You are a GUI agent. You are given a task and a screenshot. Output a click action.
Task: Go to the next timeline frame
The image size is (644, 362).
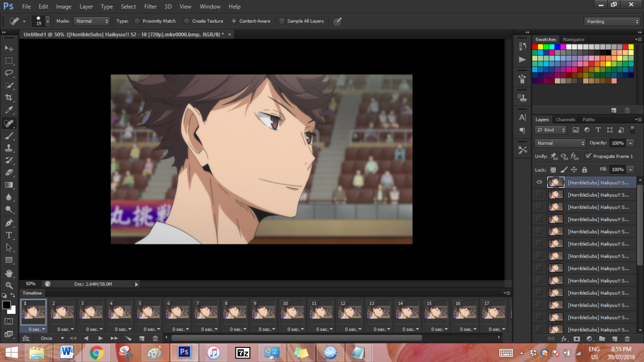tap(114, 338)
